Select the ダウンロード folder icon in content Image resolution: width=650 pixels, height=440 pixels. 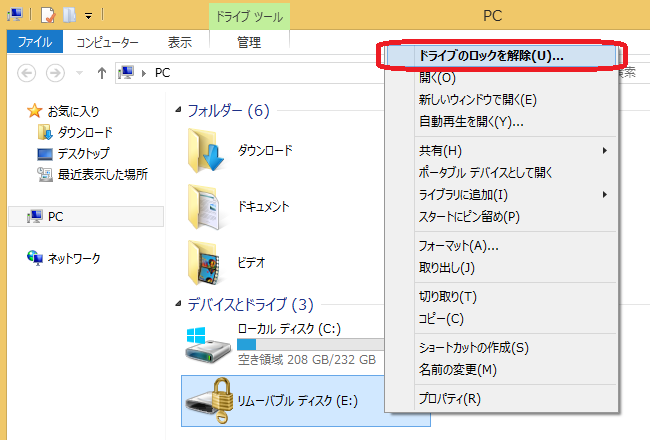pyautogui.click(x=206, y=151)
